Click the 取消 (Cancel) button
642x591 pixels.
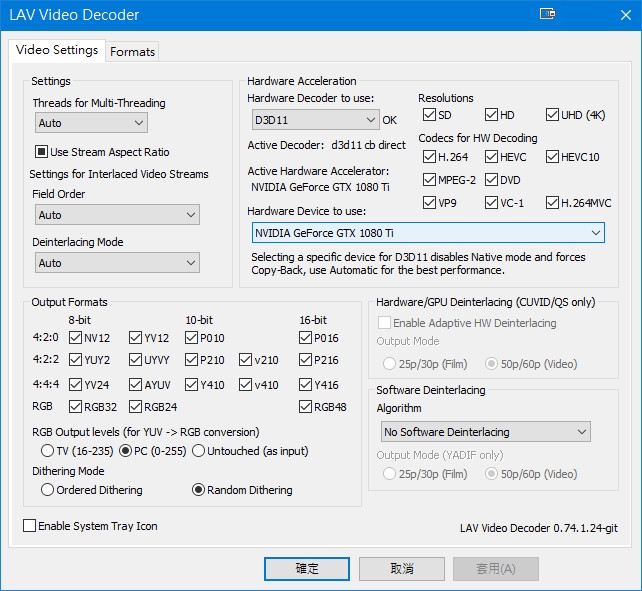coord(402,568)
